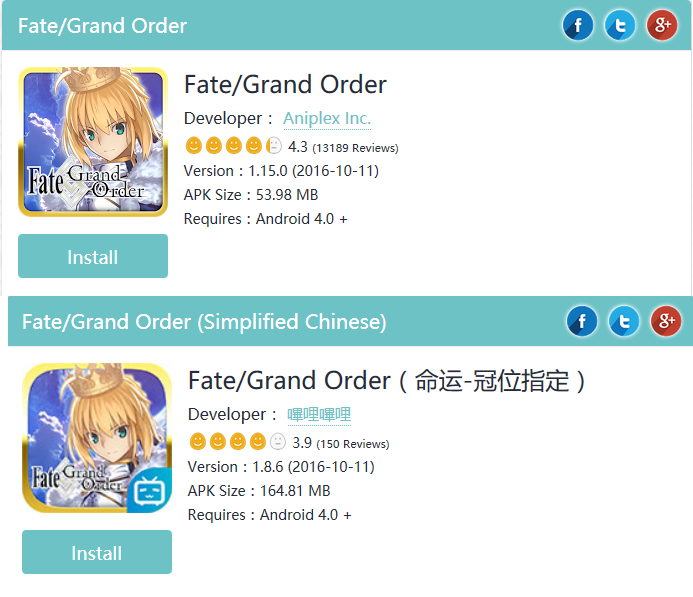Install Fate/Grand Order by Aniplex

click(93, 257)
